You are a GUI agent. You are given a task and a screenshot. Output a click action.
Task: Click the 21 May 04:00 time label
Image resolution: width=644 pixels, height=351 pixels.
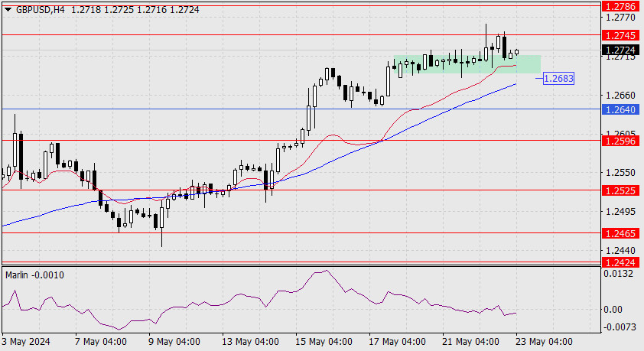click(470, 342)
